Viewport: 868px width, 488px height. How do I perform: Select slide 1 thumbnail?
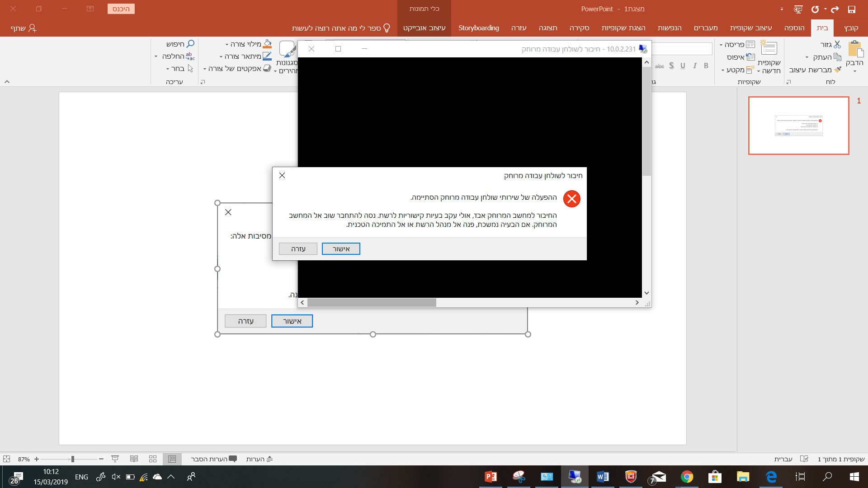pyautogui.click(x=799, y=126)
